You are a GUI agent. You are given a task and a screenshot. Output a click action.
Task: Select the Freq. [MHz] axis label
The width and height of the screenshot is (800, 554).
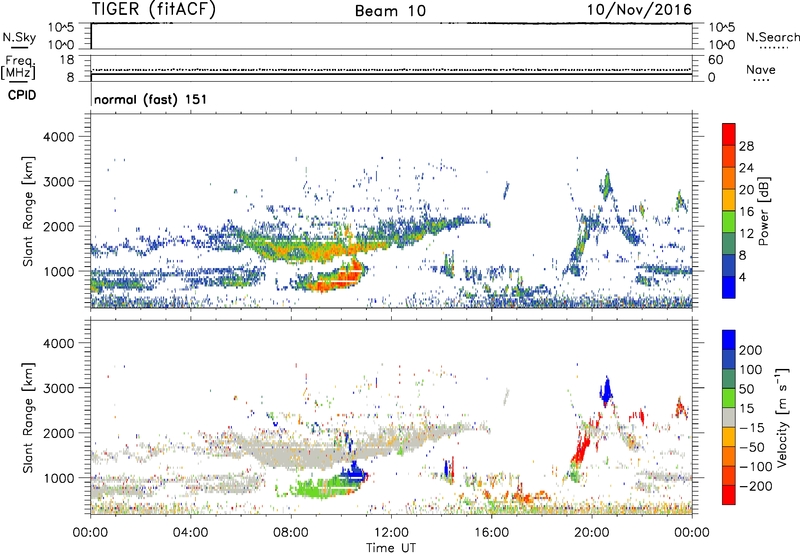19,68
